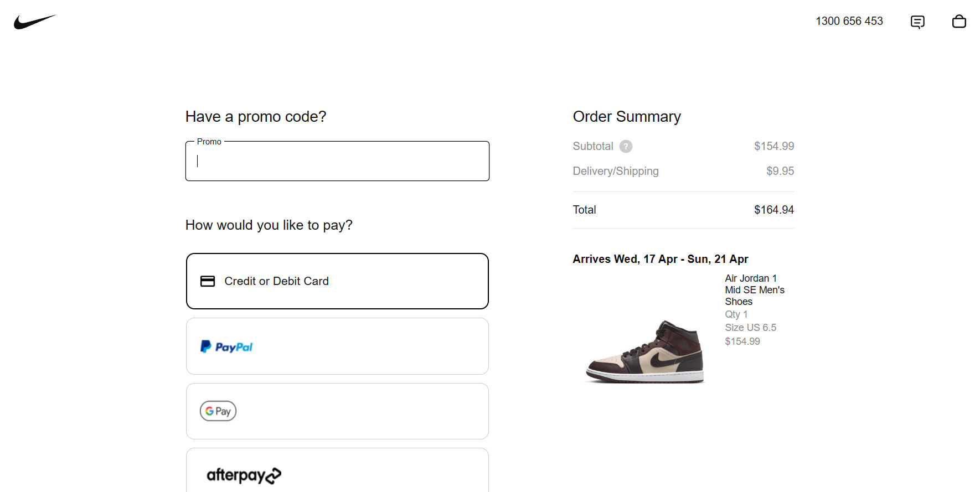The image size is (980, 492).
Task: Click the Air Jordan shoe thumbnail
Action: (x=645, y=351)
